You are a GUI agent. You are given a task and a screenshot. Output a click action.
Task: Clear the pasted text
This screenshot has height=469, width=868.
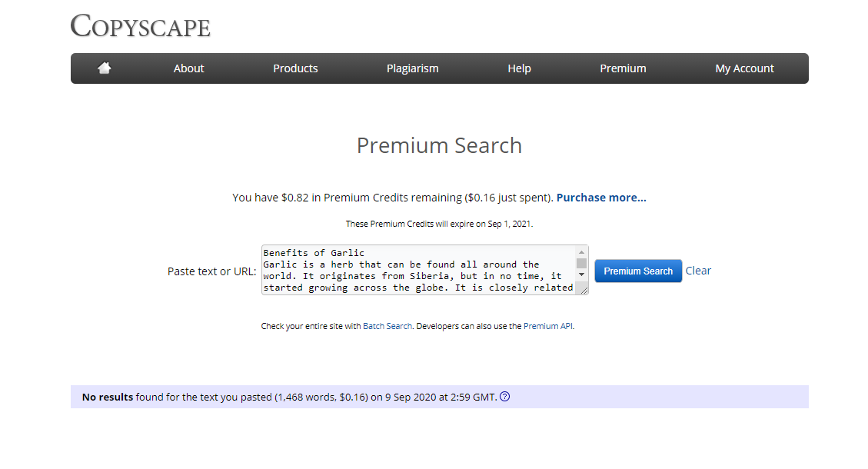click(698, 271)
